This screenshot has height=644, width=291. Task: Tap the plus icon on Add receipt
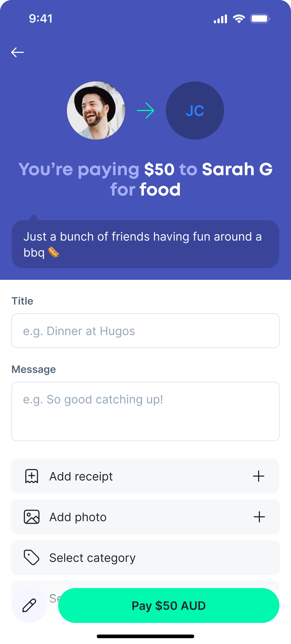pos(258,476)
